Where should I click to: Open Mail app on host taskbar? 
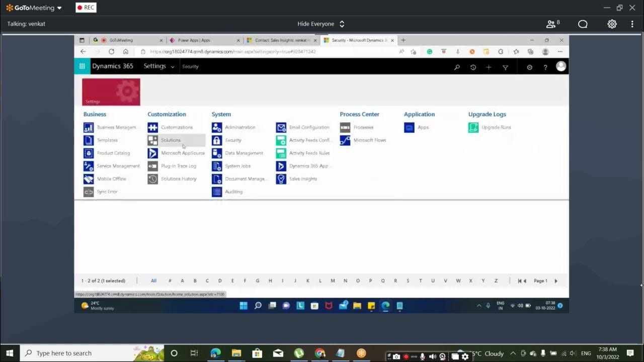(278, 353)
